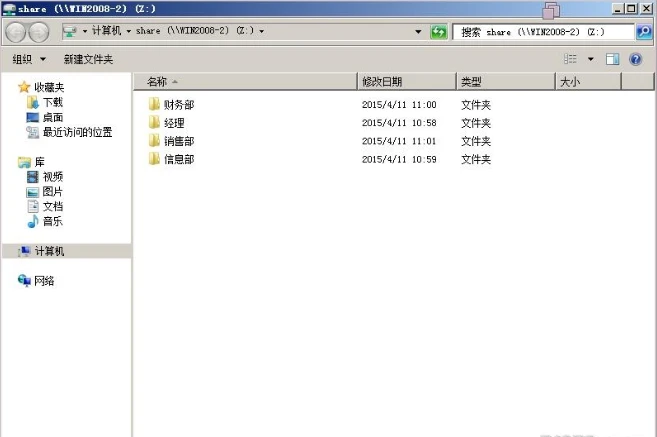
Task: Click date 2015/4/11 11:01
Action: coord(399,141)
